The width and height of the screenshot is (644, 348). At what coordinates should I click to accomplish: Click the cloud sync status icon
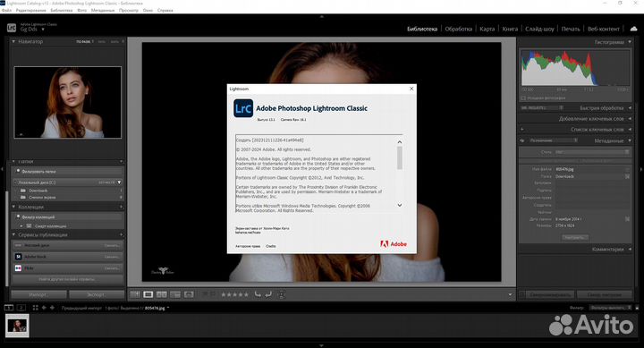coord(634,29)
